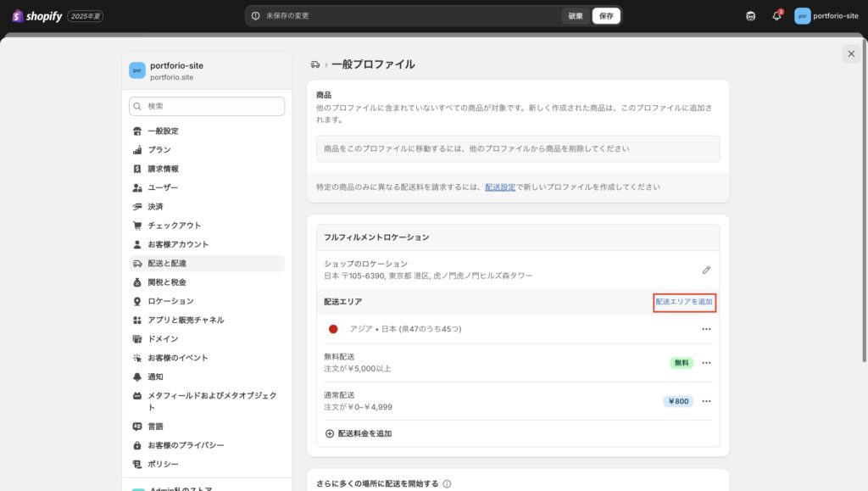This screenshot has width=868, height=491.
Task: Click the 保存 button in top bar
Action: pyautogui.click(x=606, y=16)
